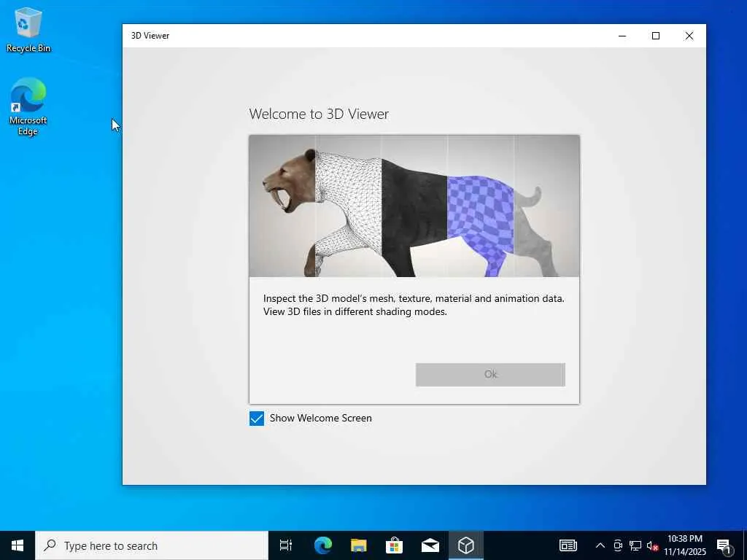Screen dimensions: 747x560
Task: Click the 3D Viewer title bar text
Action: (x=150, y=36)
